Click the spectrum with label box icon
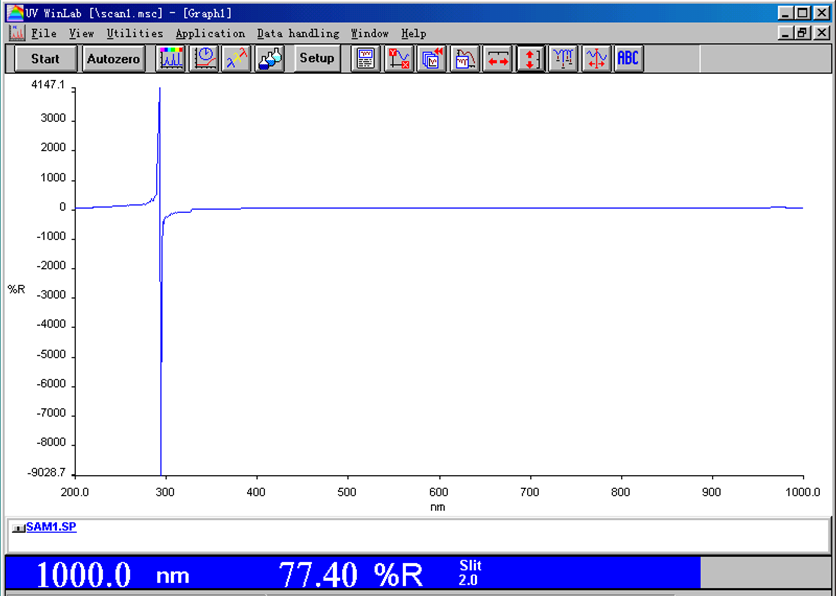The height and width of the screenshot is (596, 836). coord(465,59)
